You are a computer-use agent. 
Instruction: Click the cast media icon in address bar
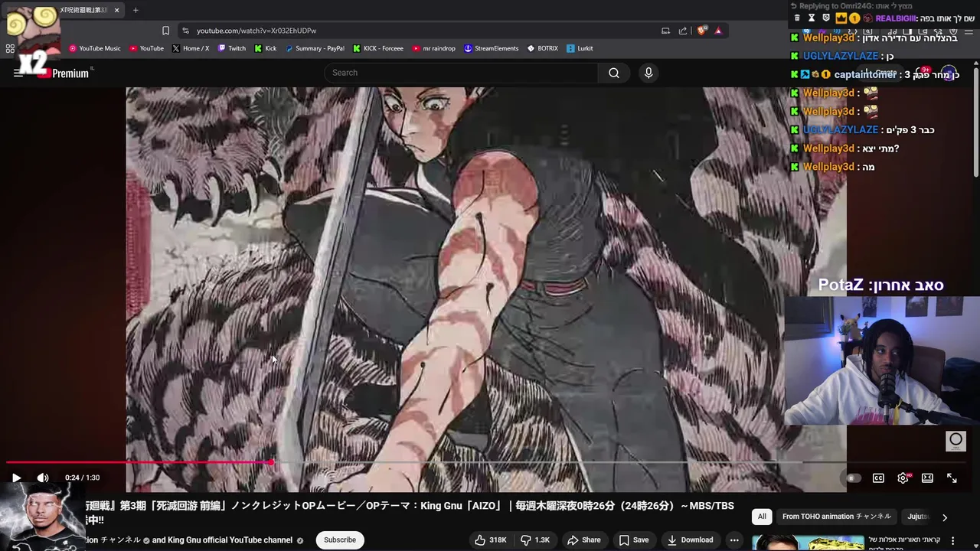665,31
